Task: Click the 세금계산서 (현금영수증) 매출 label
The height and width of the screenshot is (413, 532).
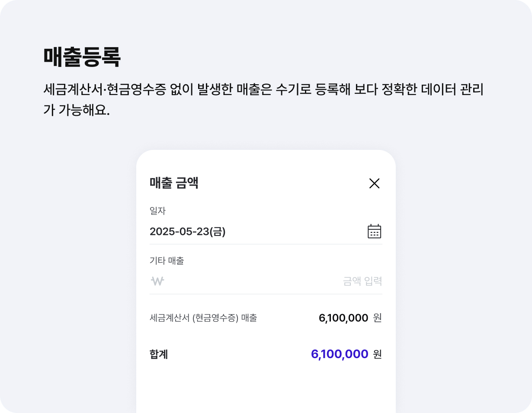Action: (x=203, y=318)
